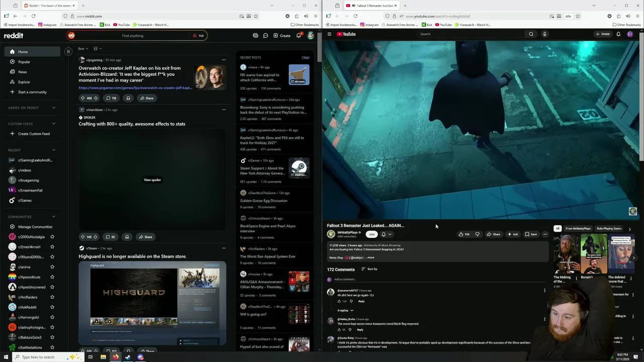The width and height of the screenshot is (644, 362).
Task: Click Create post button on Reddit
Action: pos(282,36)
